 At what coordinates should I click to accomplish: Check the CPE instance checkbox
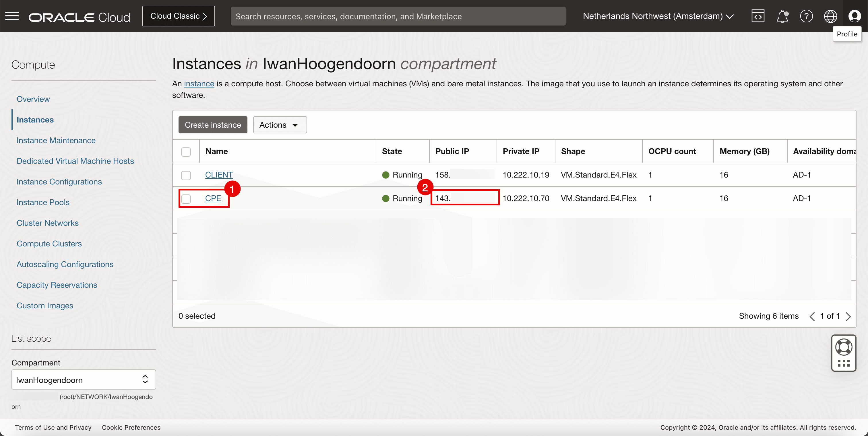tap(186, 199)
